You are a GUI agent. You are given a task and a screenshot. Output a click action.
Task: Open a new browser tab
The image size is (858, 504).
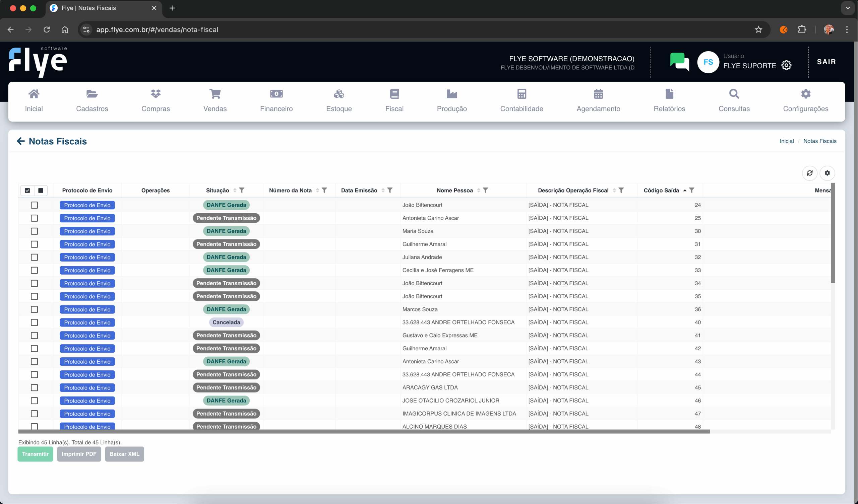pyautogui.click(x=172, y=8)
